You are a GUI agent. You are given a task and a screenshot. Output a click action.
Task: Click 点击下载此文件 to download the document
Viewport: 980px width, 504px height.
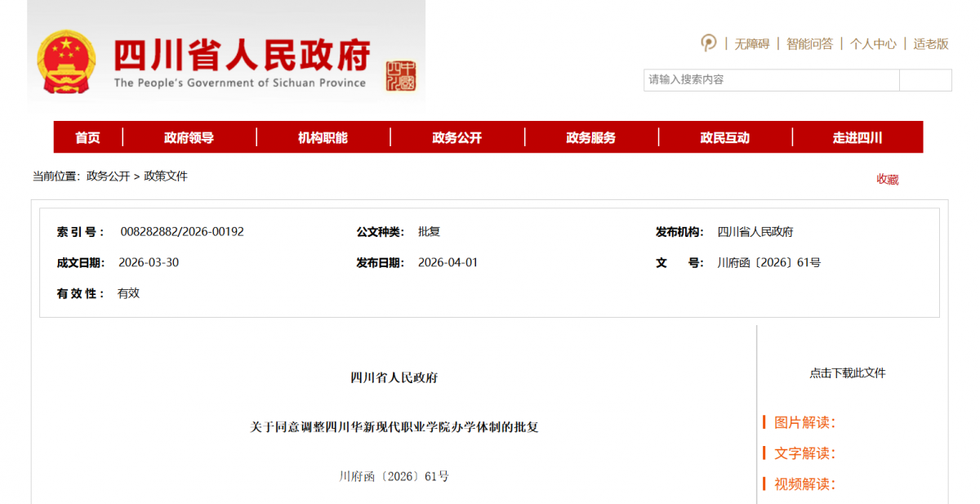click(x=848, y=372)
